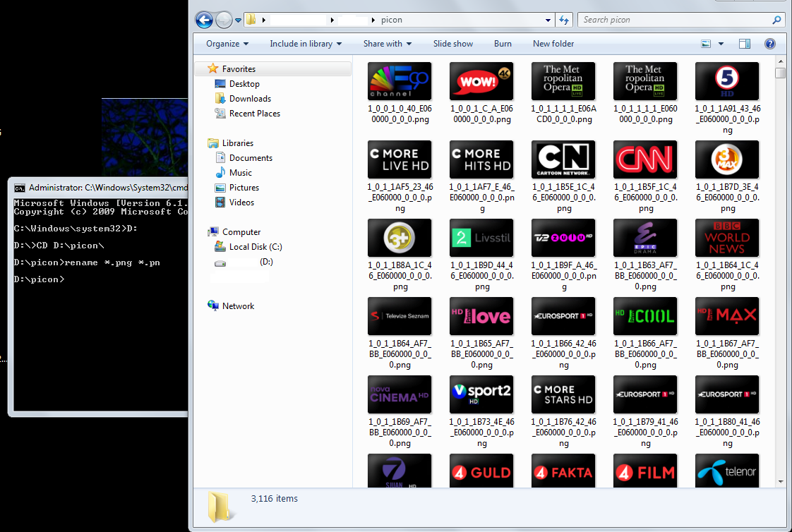Image resolution: width=792 pixels, height=532 pixels.
Task: Select the HD MAX thumbnail
Action: pyautogui.click(x=727, y=316)
